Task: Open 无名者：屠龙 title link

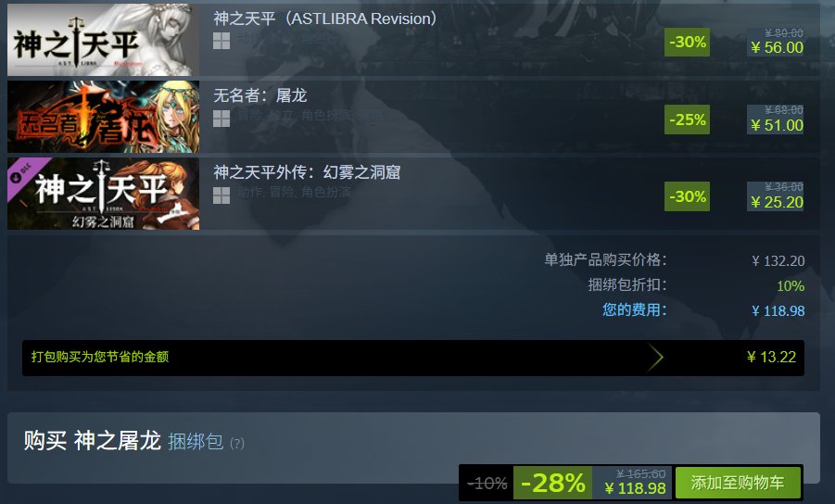Action: pos(259,95)
